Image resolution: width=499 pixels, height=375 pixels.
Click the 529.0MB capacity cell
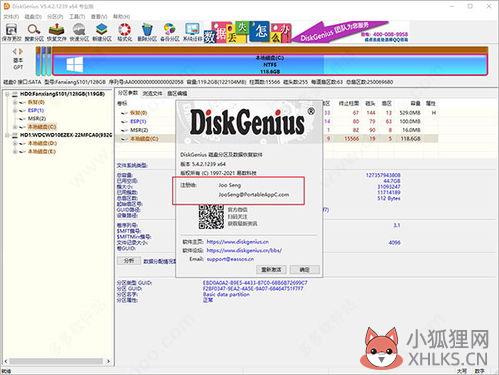click(x=410, y=113)
